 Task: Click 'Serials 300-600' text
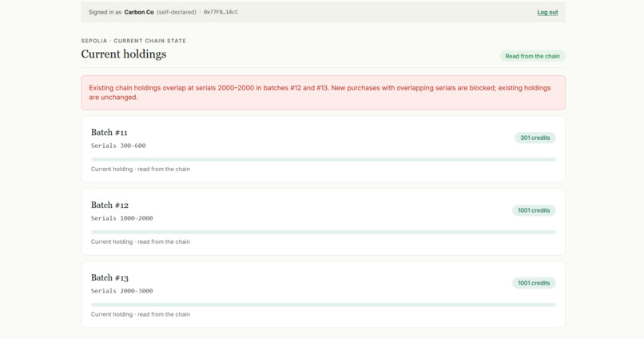pos(118,146)
